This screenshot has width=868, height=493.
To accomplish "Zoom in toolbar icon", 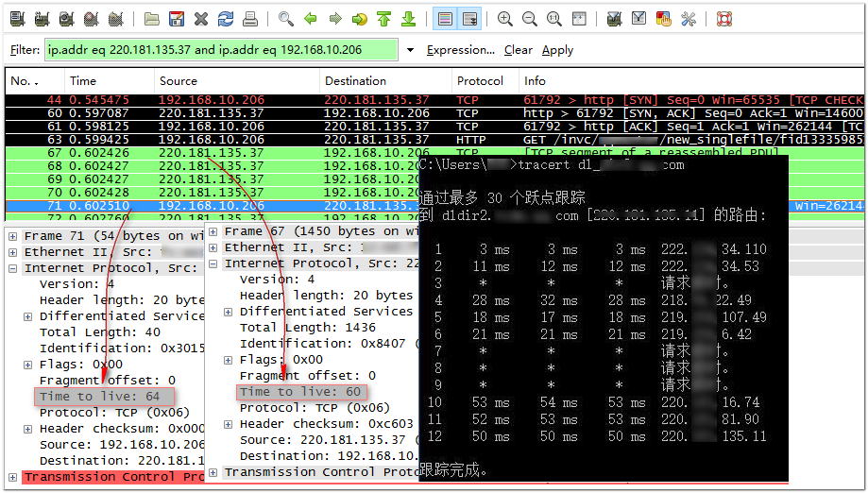I will point(505,20).
